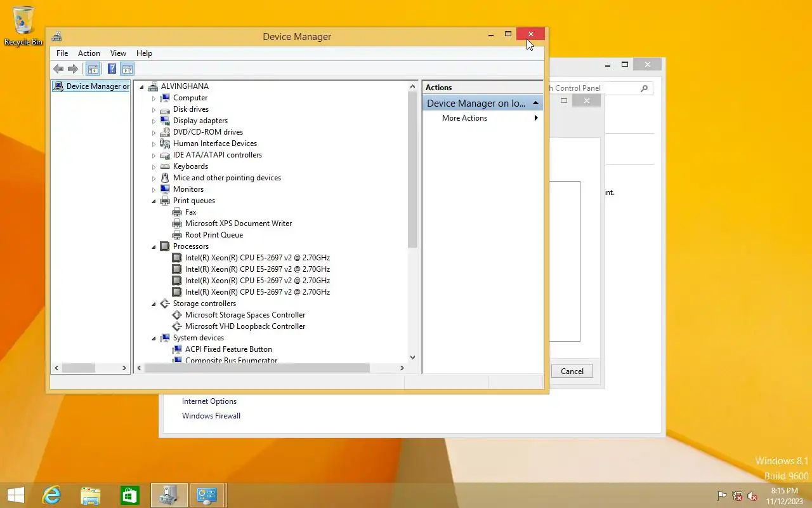Toggle the action pane toolbar icon
Image resolution: width=812 pixels, height=508 pixels.
[127, 69]
